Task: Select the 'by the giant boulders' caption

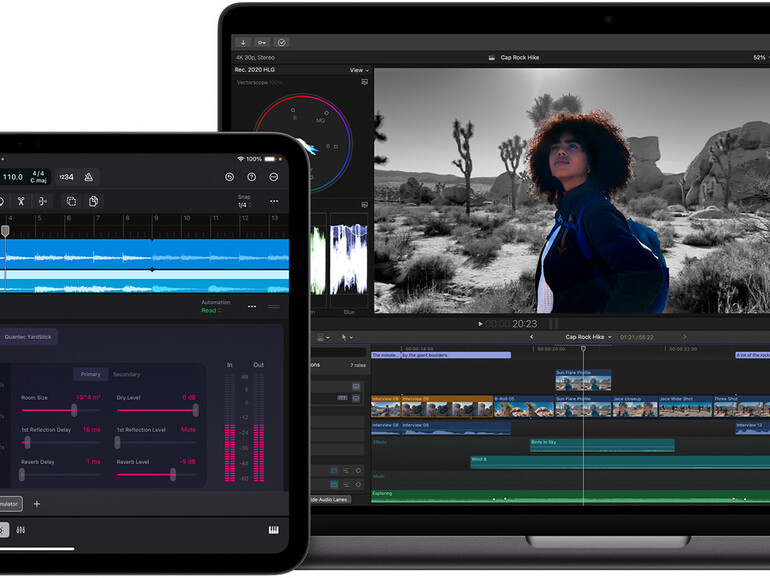Action: tap(456, 355)
